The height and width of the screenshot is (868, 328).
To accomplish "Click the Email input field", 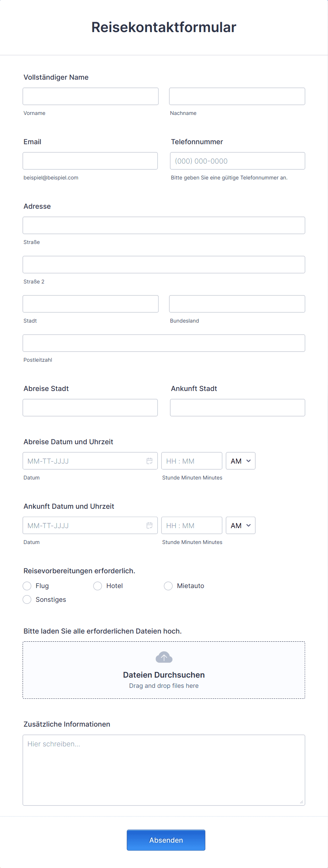I will coord(90,160).
